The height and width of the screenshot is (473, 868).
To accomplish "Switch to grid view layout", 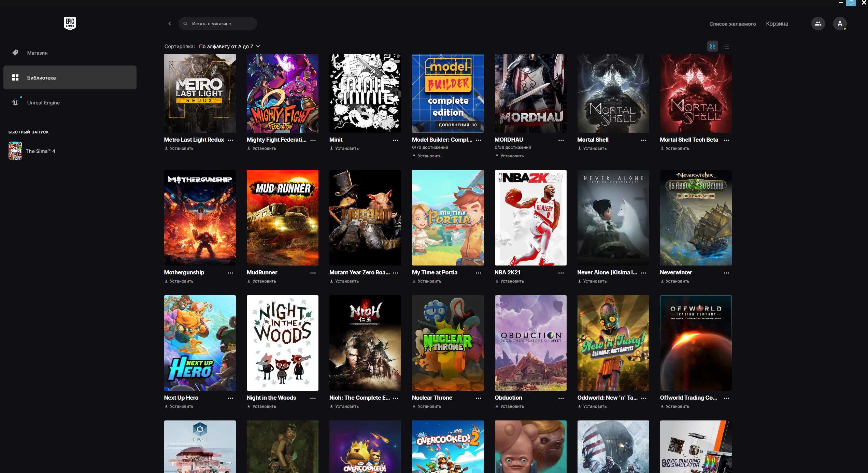I will click(713, 46).
